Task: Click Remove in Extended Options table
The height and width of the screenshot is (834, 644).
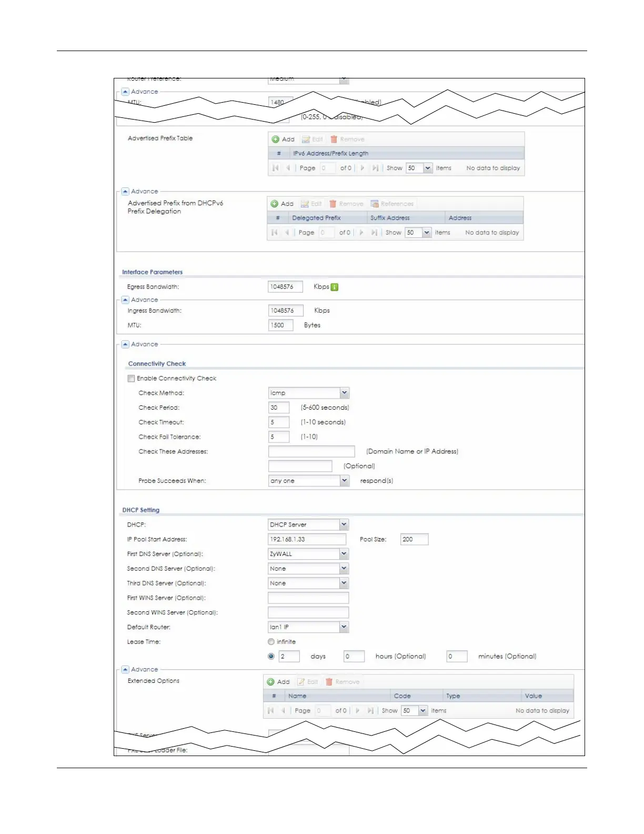Action: (x=343, y=682)
